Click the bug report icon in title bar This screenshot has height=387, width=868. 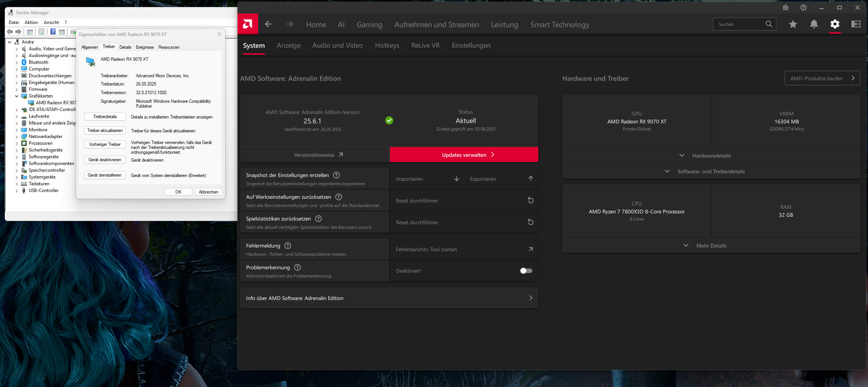(786, 7)
